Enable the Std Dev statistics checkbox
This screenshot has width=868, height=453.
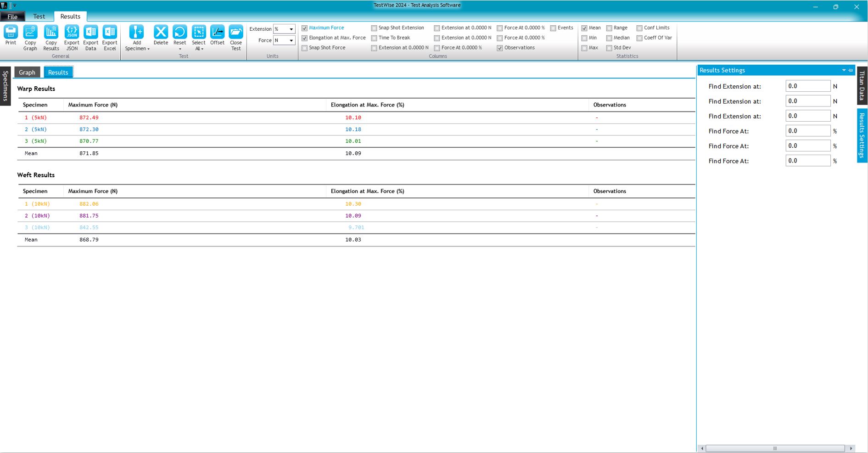[609, 48]
